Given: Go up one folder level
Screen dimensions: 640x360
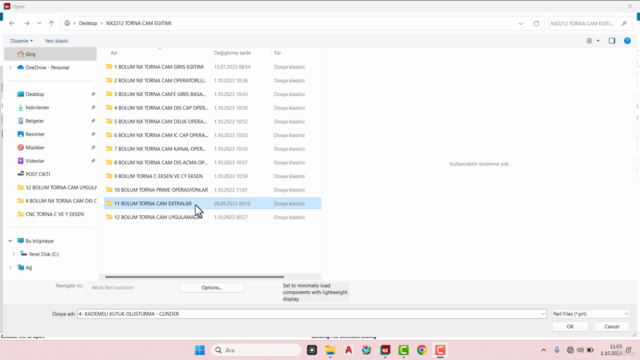Looking at the screenshot, I should 51,23.
